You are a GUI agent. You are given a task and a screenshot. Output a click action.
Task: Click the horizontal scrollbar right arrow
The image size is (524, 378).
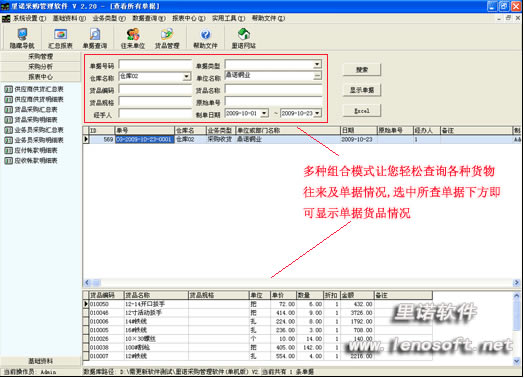(516, 283)
